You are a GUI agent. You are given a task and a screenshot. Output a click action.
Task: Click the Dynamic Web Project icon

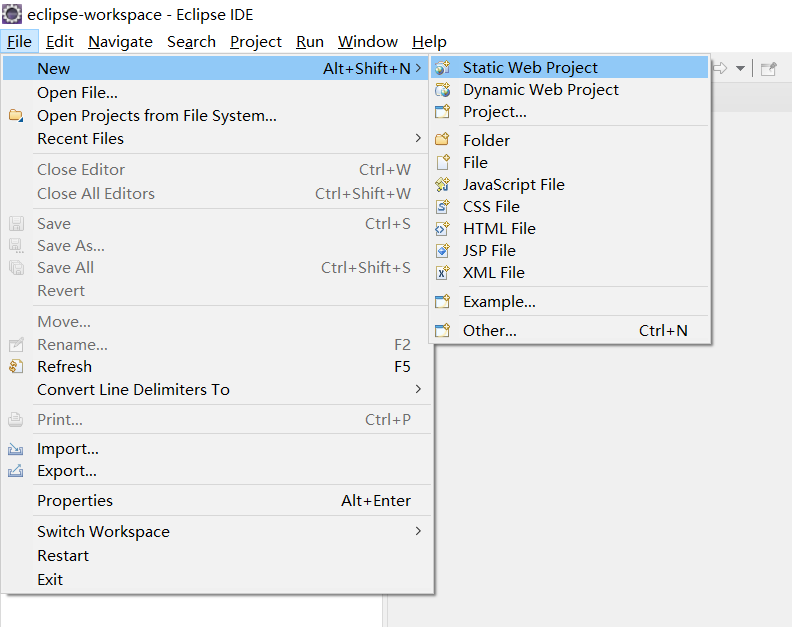(x=443, y=90)
